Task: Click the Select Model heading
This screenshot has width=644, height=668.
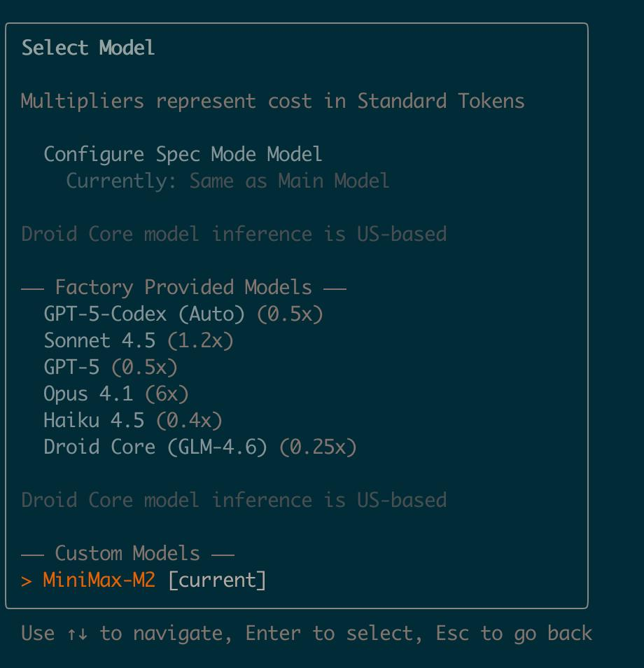Action: point(87,48)
